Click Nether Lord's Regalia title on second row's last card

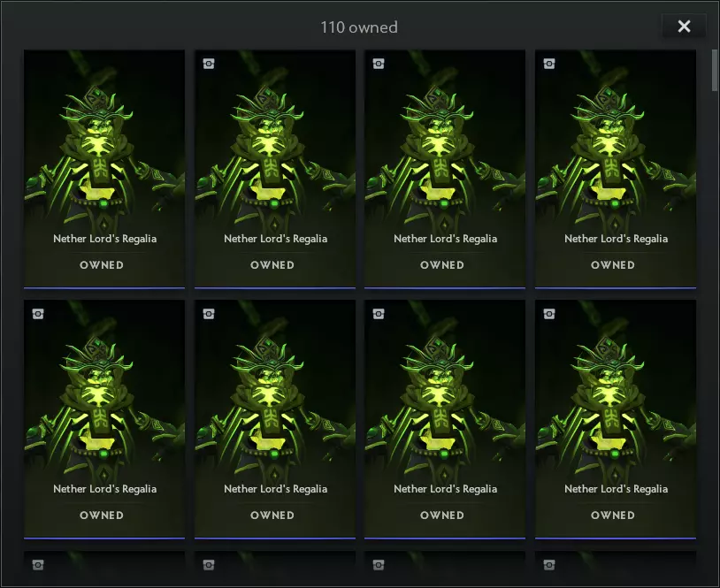pos(616,489)
